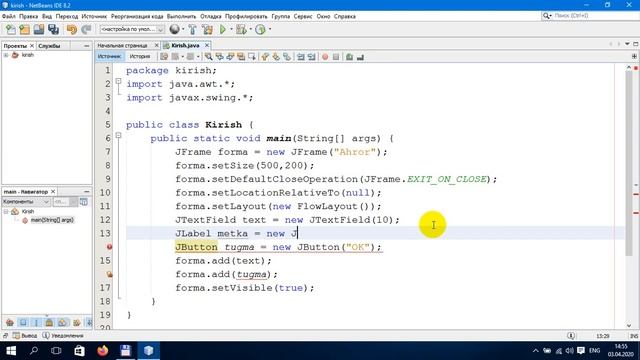Click the New Project toolbar icon
The width and height of the screenshot is (640, 360).
(x=24, y=29)
